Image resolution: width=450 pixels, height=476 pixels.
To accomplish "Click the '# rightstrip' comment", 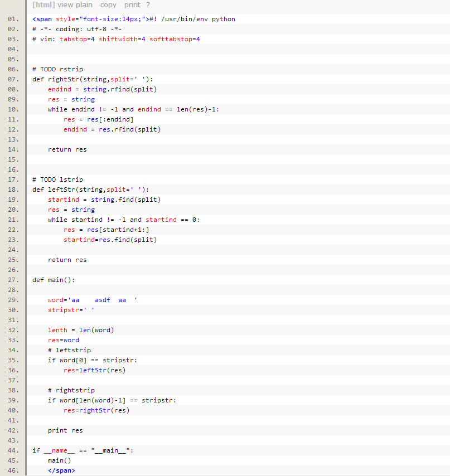I will pos(71,390).
